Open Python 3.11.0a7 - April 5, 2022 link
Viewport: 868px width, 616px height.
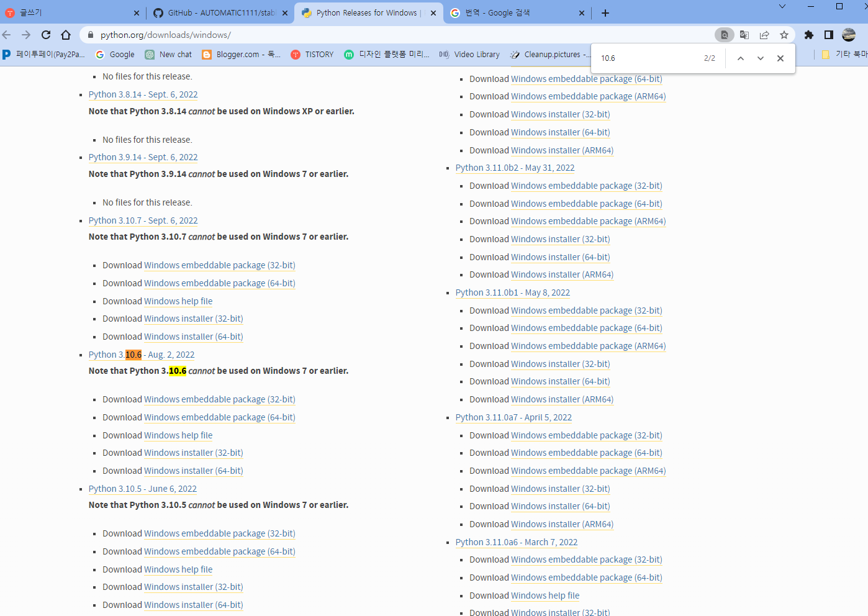(514, 417)
